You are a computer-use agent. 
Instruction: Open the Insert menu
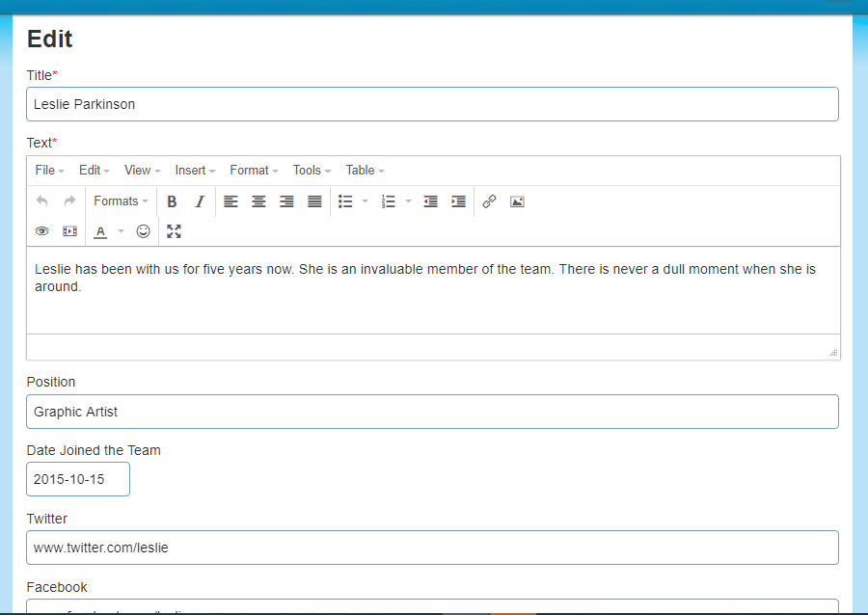coord(195,171)
